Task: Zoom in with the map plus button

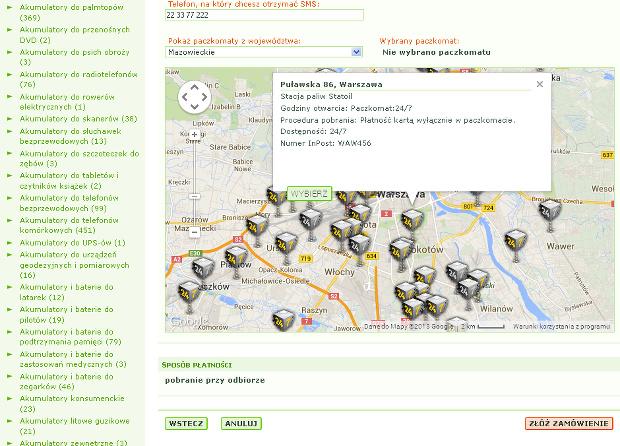Action: pos(194,134)
